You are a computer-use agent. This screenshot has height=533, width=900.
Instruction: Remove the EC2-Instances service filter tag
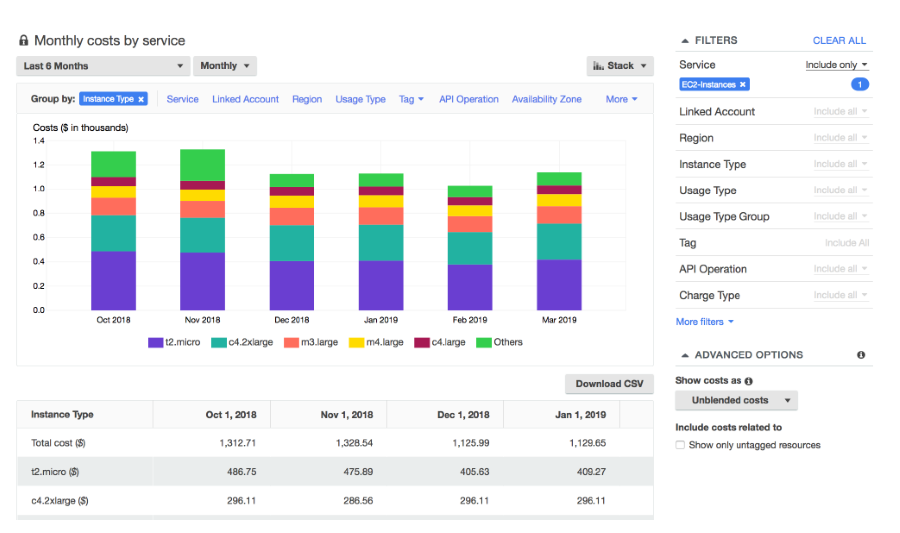tap(743, 85)
